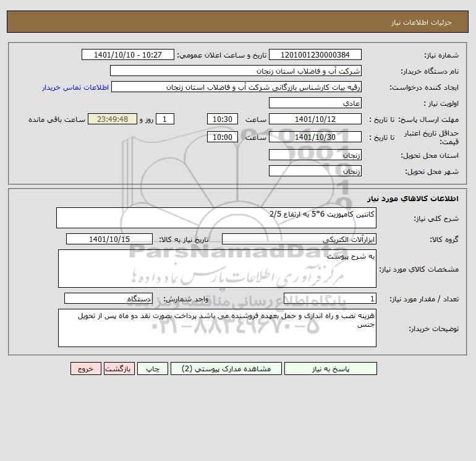This screenshot has width=476, height=461.
Task: Click buyer notes box هزینه نصب و راه اندازی
Action: [217, 328]
